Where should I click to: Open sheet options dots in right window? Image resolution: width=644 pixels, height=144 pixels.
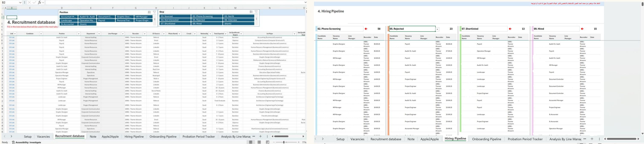pos(599,139)
